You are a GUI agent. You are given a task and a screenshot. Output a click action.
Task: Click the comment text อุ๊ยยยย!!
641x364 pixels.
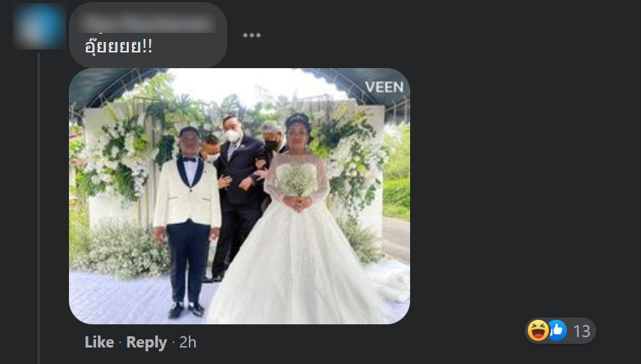coord(118,46)
